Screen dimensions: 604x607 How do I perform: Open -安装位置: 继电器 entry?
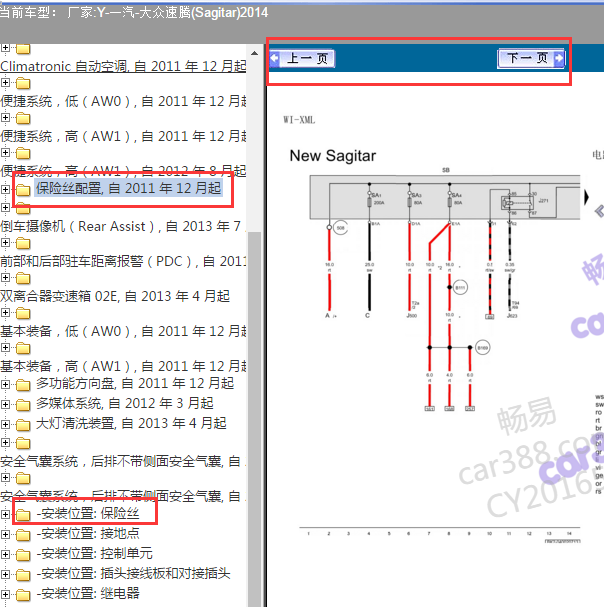[88, 593]
